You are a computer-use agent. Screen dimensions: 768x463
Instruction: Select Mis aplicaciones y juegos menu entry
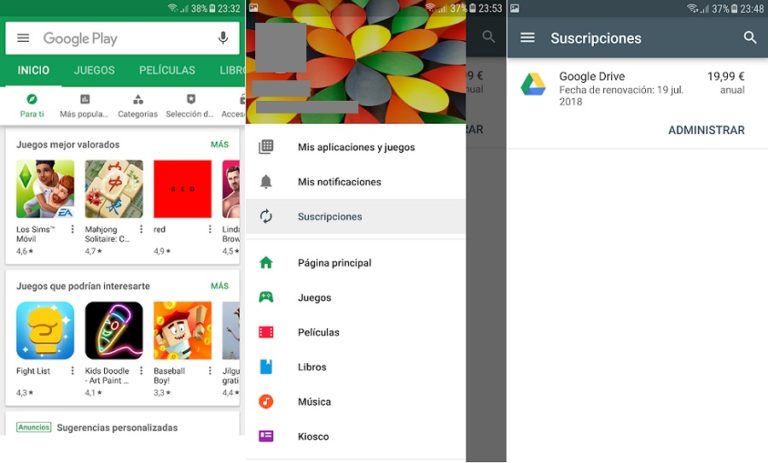[356, 147]
